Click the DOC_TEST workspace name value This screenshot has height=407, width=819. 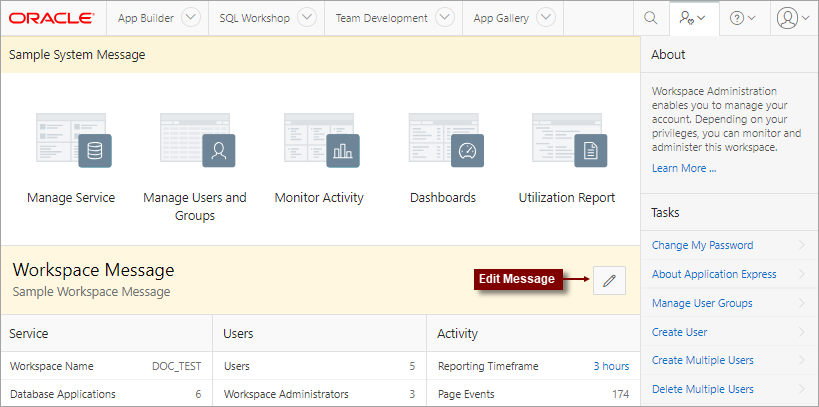(177, 366)
